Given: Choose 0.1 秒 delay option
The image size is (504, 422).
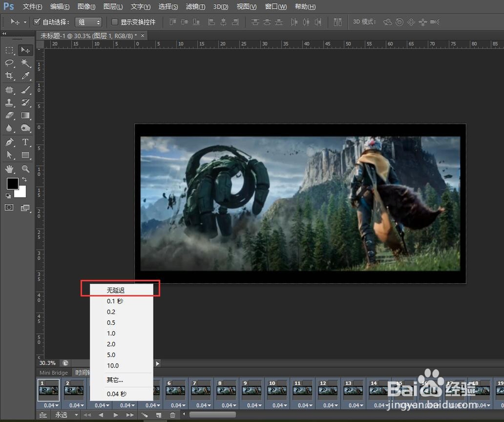Looking at the screenshot, I should [121, 301].
